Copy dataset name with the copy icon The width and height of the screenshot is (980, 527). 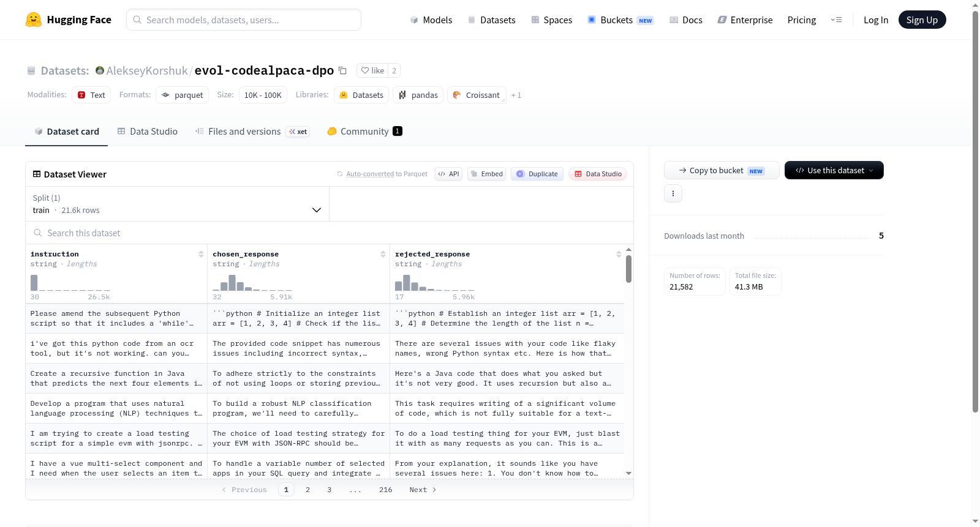click(x=343, y=70)
